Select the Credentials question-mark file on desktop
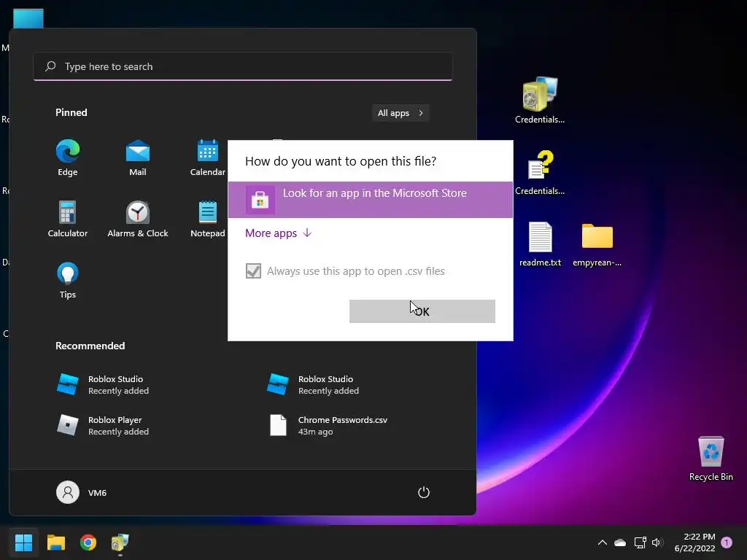Screen dimensions: 747x560 [540, 172]
